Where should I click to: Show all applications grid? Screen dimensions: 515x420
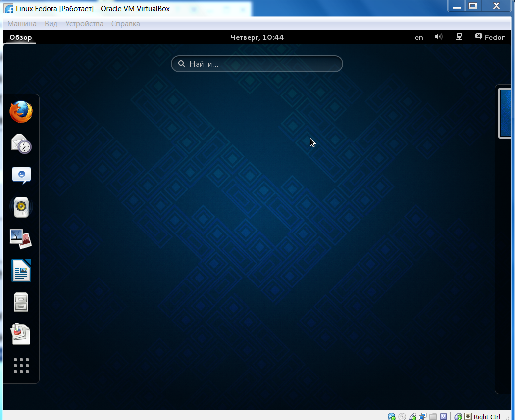click(21, 366)
